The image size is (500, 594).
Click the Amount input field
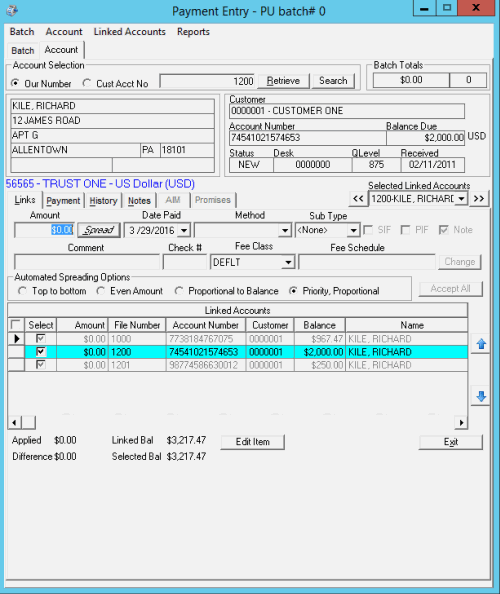pos(44,230)
